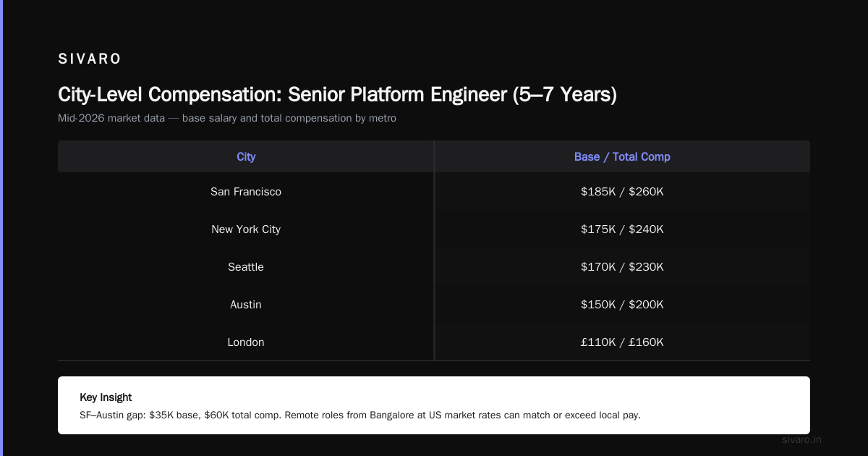Image resolution: width=868 pixels, height=456 pixels.
Task: Click the Base / Total Comp header
Action: (x=622, y=156)
